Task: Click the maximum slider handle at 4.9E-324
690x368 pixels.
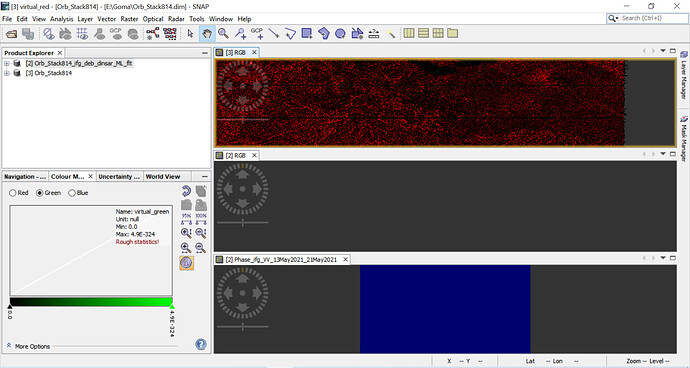Action: pyautogui.click(x=172, y=306)
